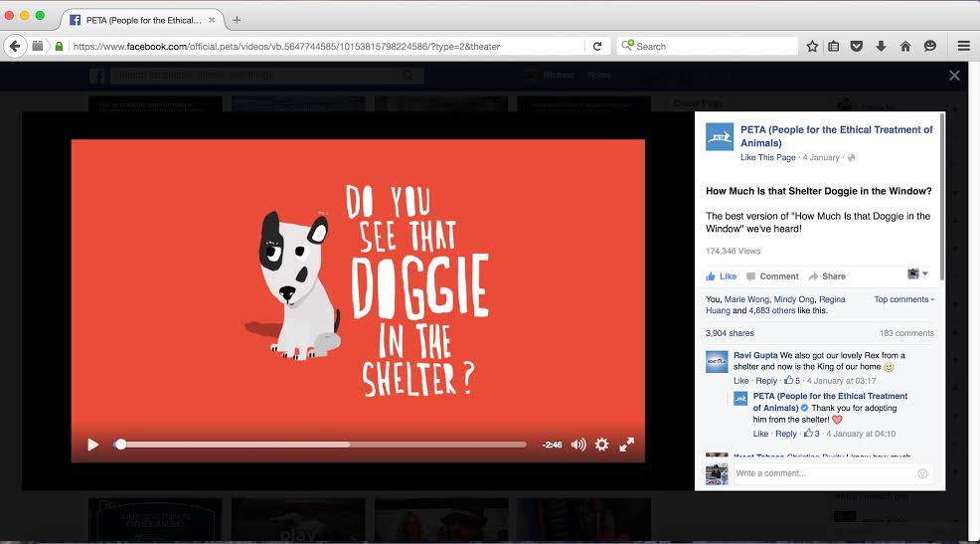Click the video progress seek bar

tap(320, 445)
